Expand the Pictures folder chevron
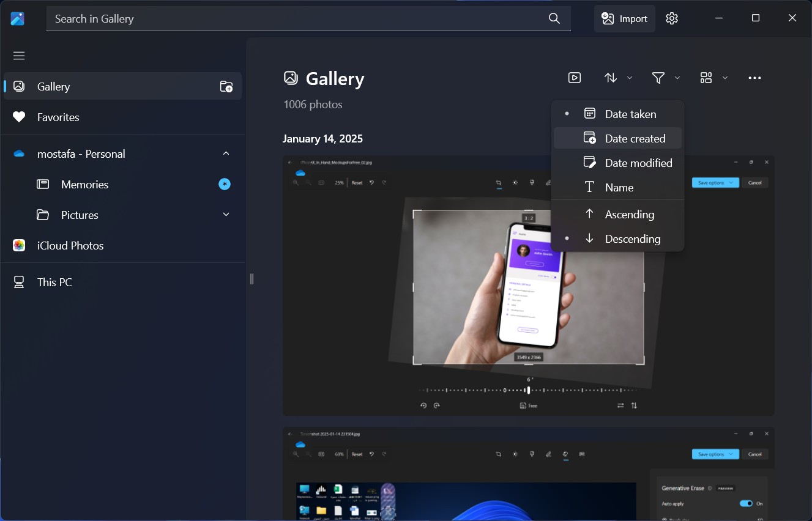812x521 pixels. coord(226,215)
